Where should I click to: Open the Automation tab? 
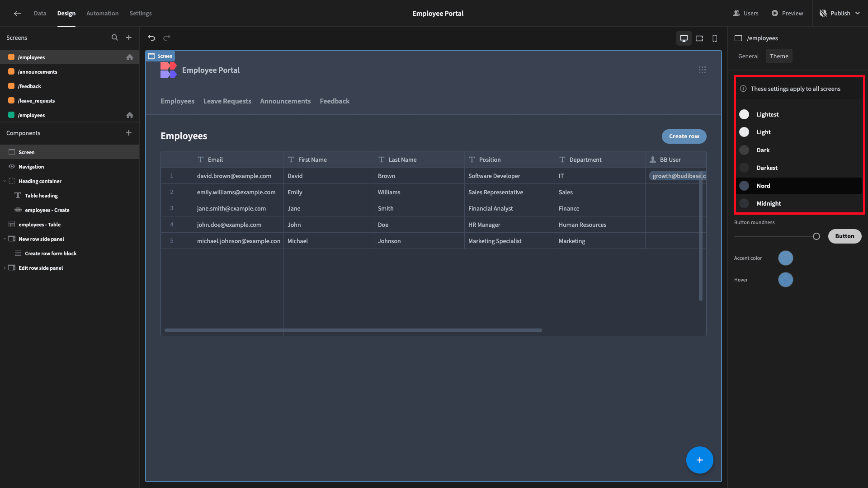pos(103,13)
